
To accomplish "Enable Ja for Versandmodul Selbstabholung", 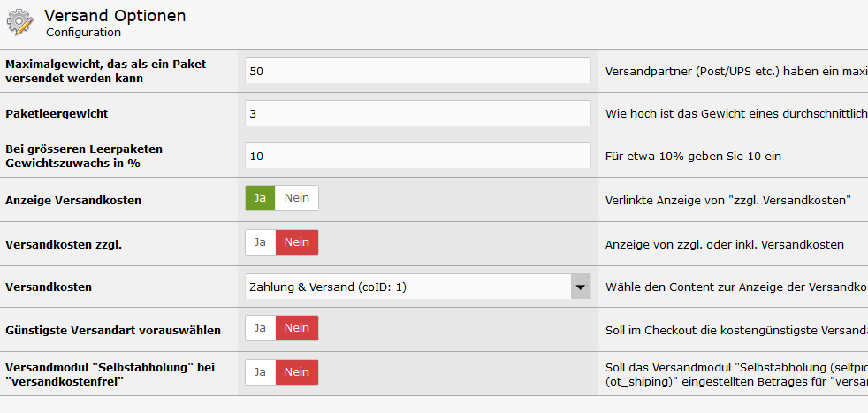I will coord(261,372).
